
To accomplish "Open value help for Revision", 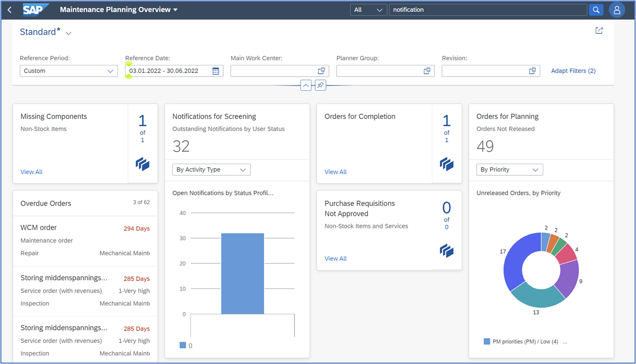I will click(533, 70).
